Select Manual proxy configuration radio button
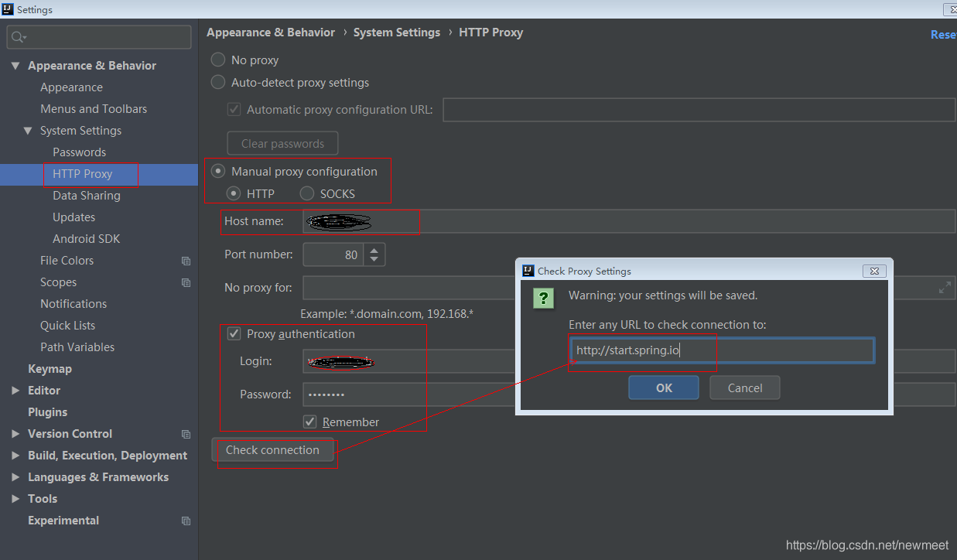 pyautogui.click(x=218, y=171)
